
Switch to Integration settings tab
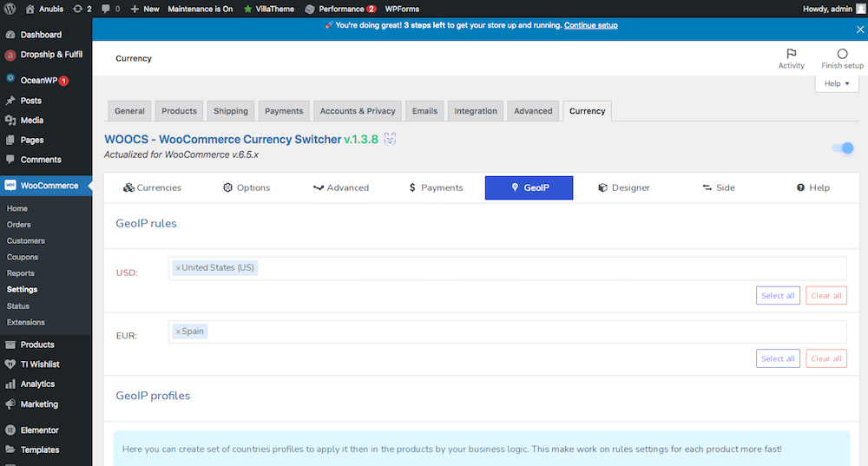pos(476,111)
